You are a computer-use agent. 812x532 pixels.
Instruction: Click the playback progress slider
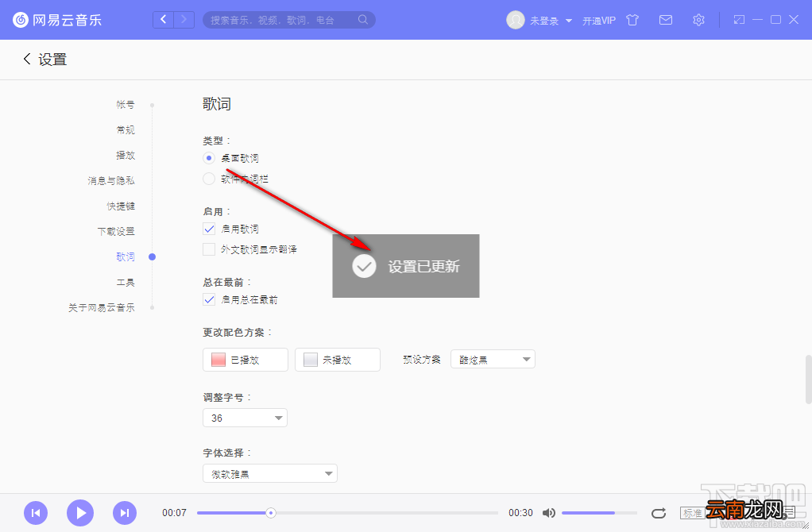click(347, 513)
